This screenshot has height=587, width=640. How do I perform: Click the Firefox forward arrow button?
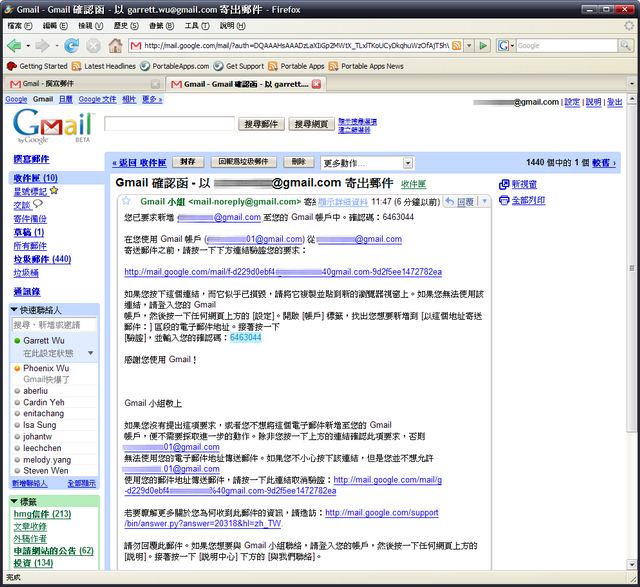pos(42,45)
